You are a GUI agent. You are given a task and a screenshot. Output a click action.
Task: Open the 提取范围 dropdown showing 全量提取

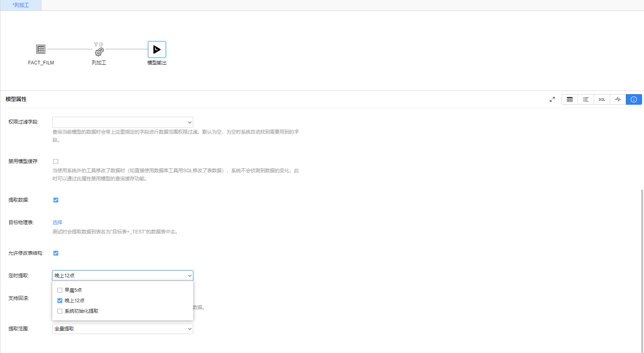pyautogui.click(x=122, y=329)
